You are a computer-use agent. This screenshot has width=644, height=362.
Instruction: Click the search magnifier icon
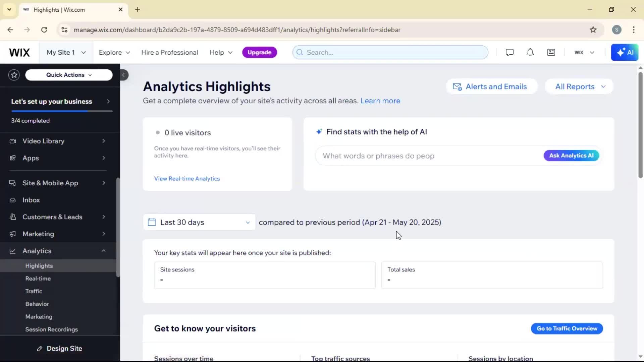coord(300,52)
